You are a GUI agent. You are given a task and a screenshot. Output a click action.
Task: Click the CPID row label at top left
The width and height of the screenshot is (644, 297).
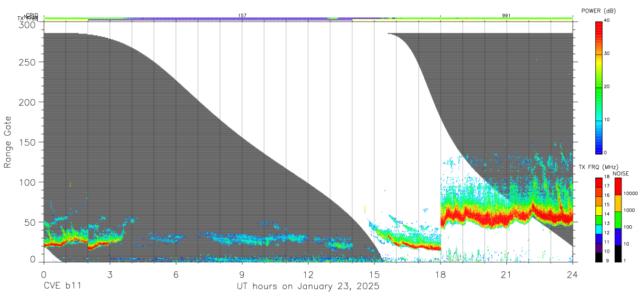coord(33,15)
